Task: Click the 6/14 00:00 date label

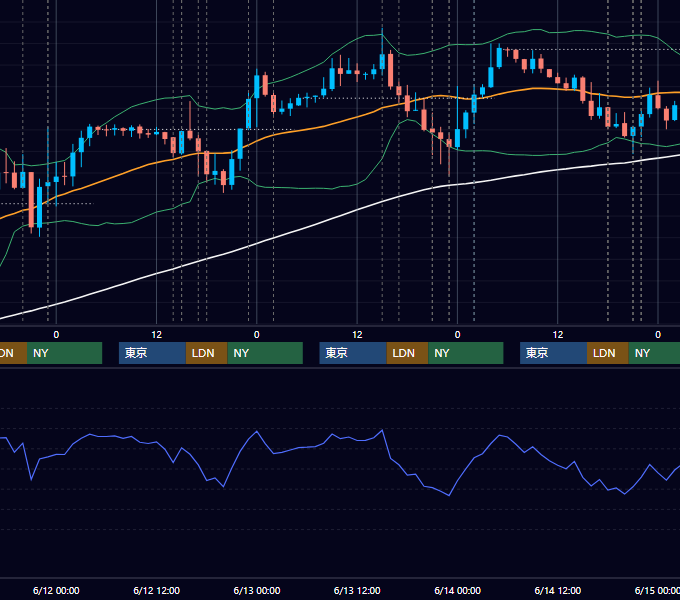Action: [x=458, y=590]
